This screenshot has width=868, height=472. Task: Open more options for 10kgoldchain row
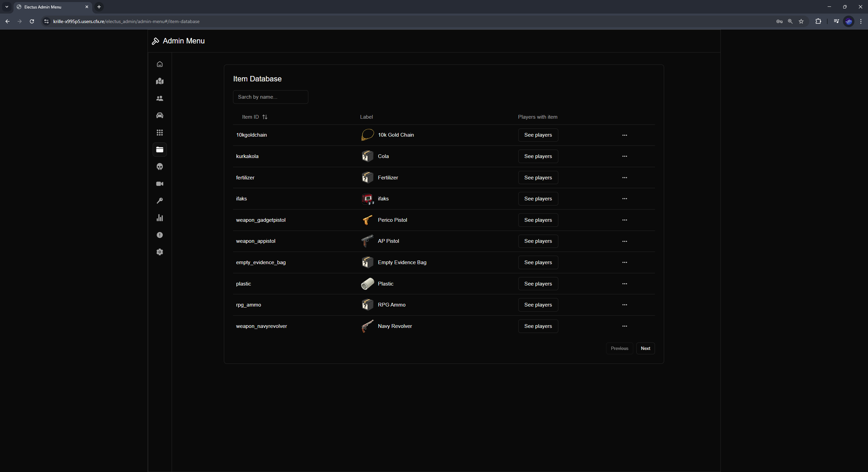point(624,135)
